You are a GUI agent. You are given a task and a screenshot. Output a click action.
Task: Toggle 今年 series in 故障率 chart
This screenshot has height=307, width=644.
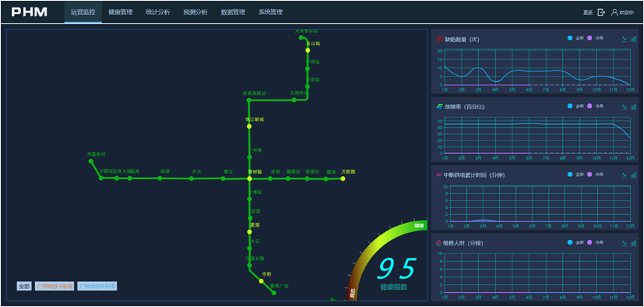(x=595, y=106)
